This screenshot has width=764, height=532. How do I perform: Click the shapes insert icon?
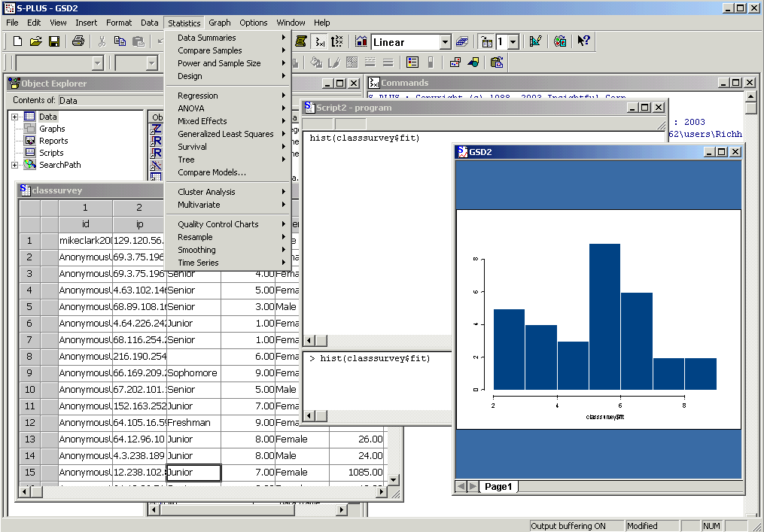click(x=473, y=62)
